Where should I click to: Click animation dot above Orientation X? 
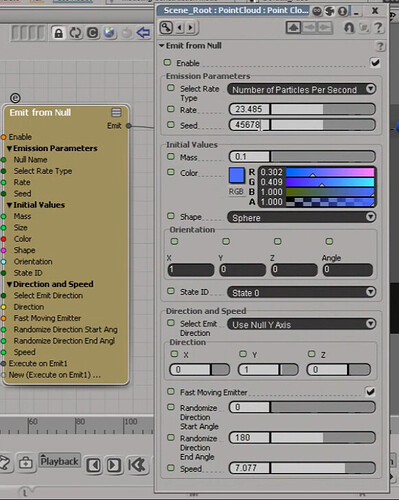(x=174, y=241)
